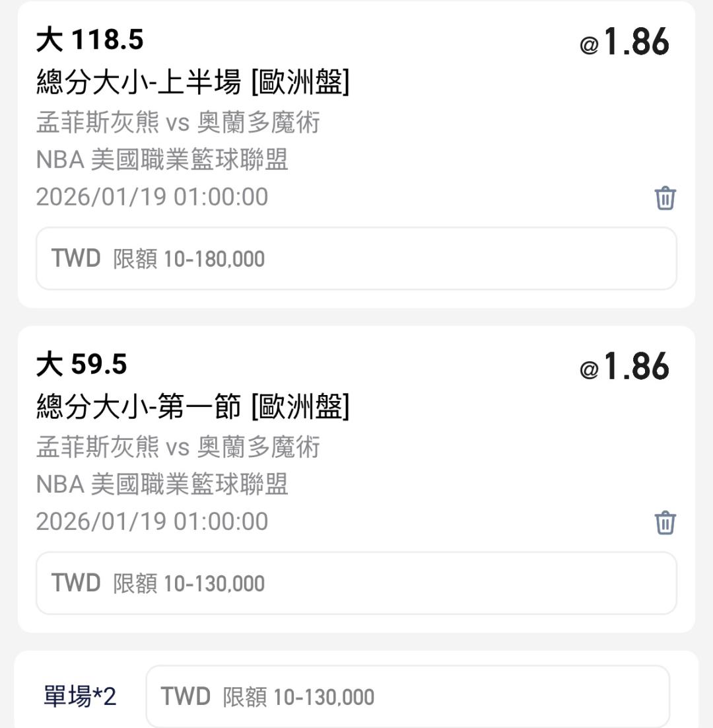Tap the @1.86 odds for 大 118.5
This screenshot has height=728, width=713.
[625, 42]
